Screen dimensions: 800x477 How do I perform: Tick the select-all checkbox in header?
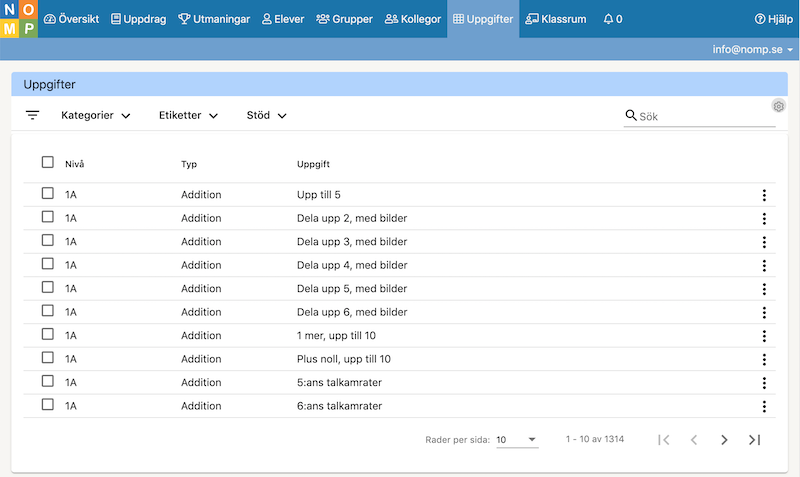coord(47,162)
